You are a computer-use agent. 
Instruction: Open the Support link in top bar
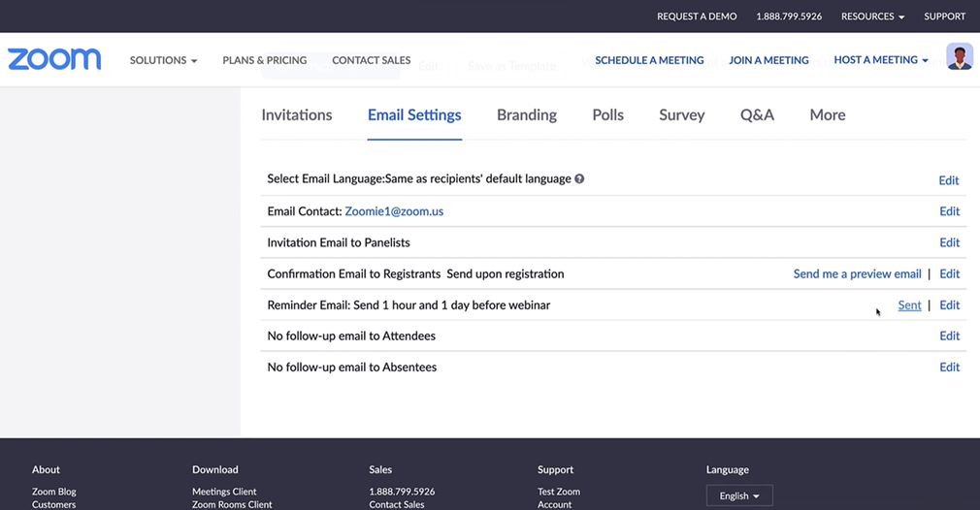point(944,16)
